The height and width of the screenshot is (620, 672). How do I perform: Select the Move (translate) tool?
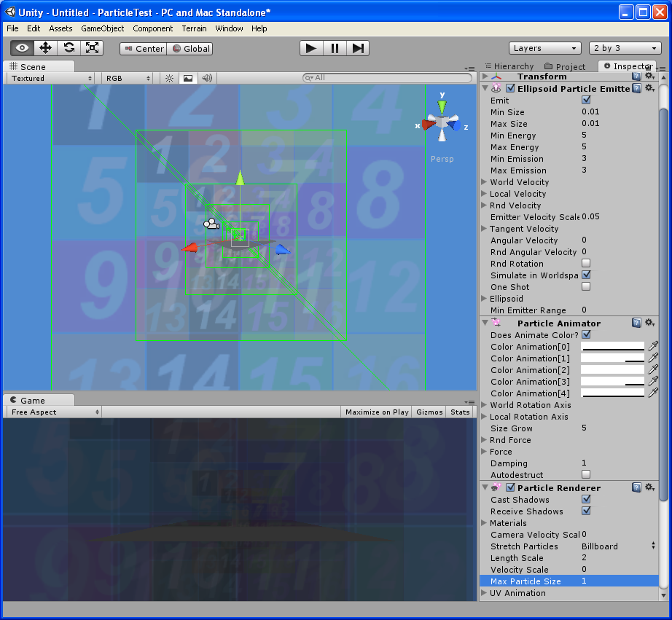coord(45,48)
